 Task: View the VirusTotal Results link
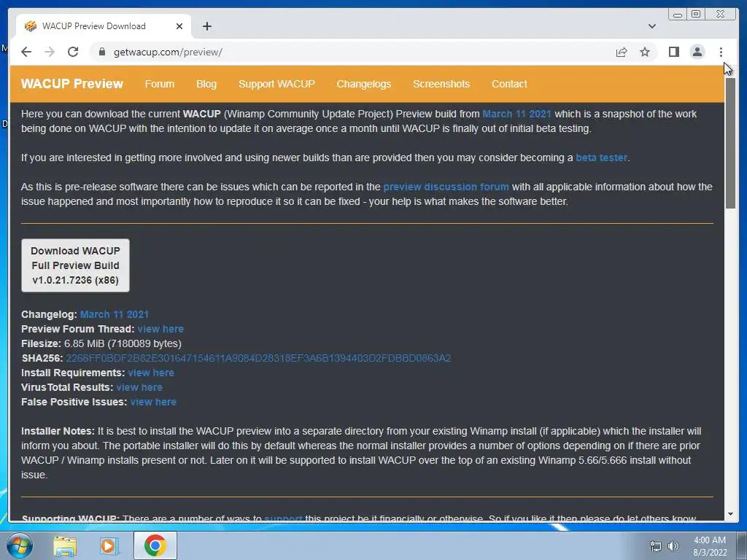pos(139,387)
